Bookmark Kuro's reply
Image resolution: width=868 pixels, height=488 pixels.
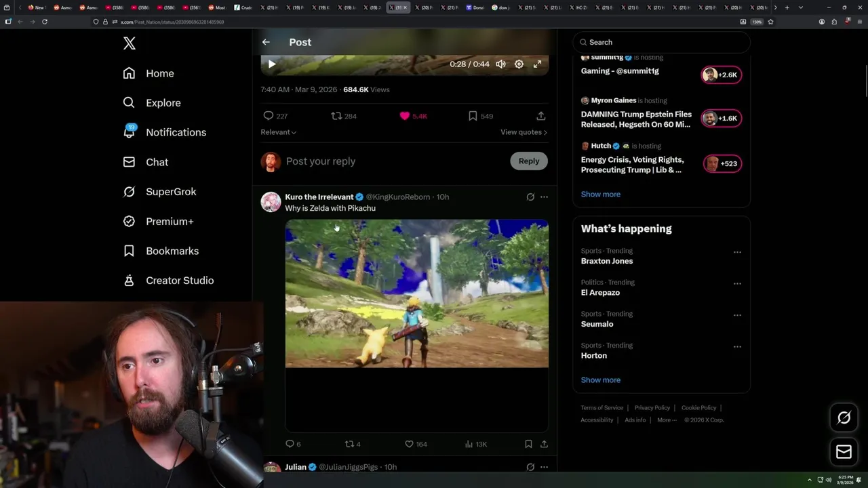(528, 444)
